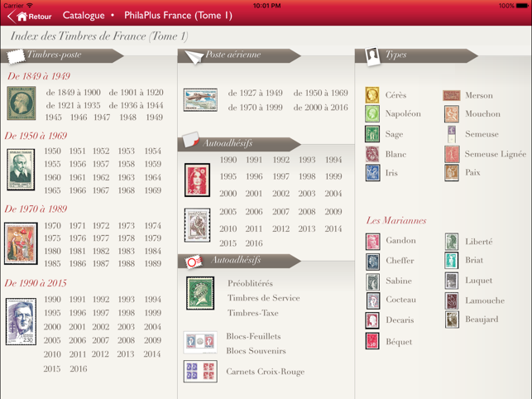
Task: Tap the Blocs-Feuillets thumbnail image
Action: [200, 342]
